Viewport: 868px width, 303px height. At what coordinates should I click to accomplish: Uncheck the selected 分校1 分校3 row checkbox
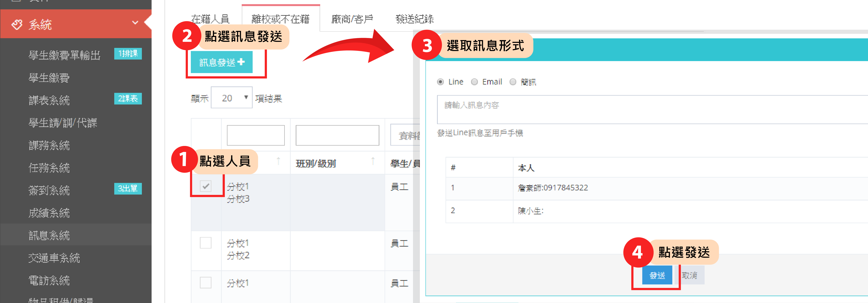(x=206, y=186)
